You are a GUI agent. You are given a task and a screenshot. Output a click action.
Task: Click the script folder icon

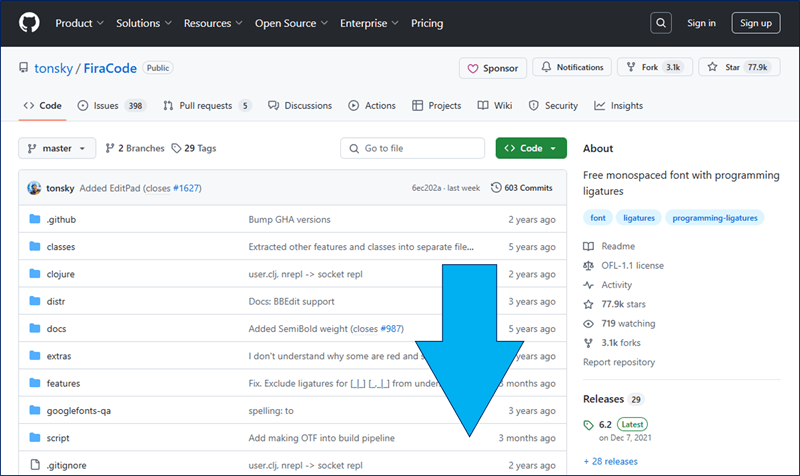[35, 437]
